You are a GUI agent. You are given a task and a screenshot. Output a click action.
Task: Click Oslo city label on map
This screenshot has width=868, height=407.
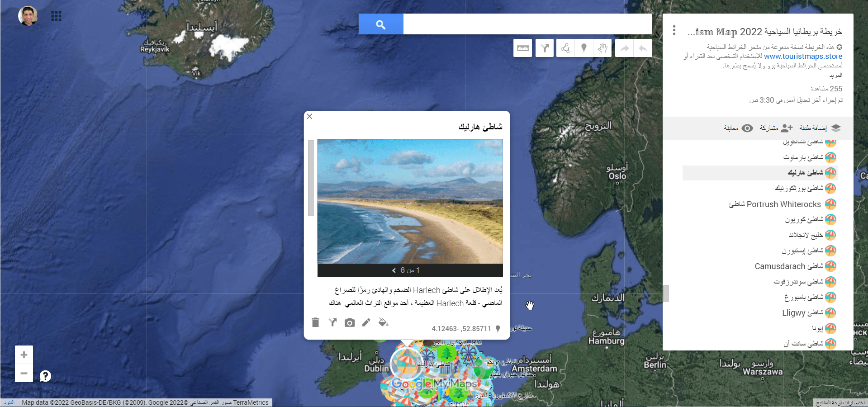[x=617, y=176]
